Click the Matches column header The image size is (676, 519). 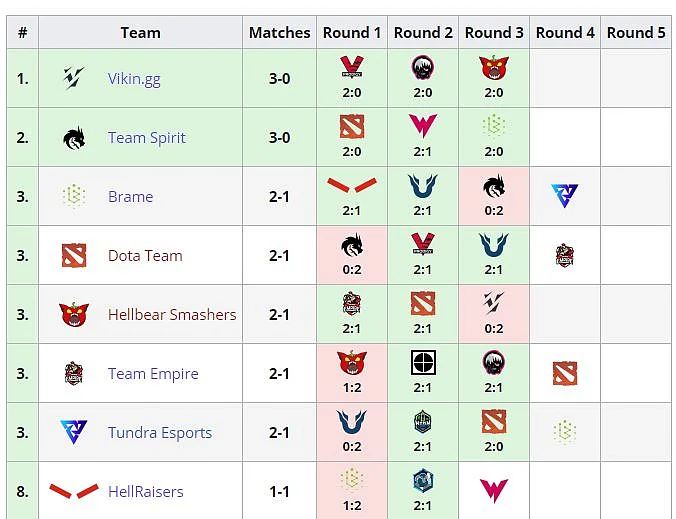click(279, 32)
